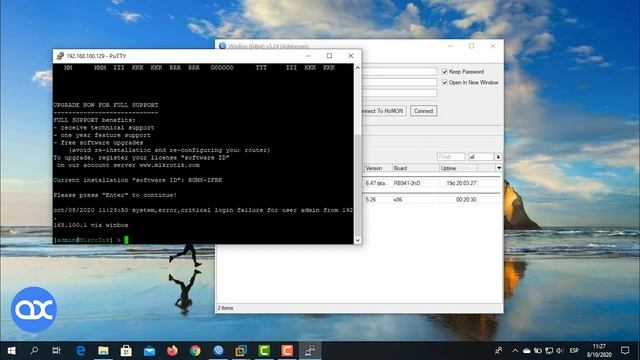Switch to WinBox via taskbar globe icon
Image resolution: width=640 pixels, height=360 pixels.
click(x=218, y=350)
